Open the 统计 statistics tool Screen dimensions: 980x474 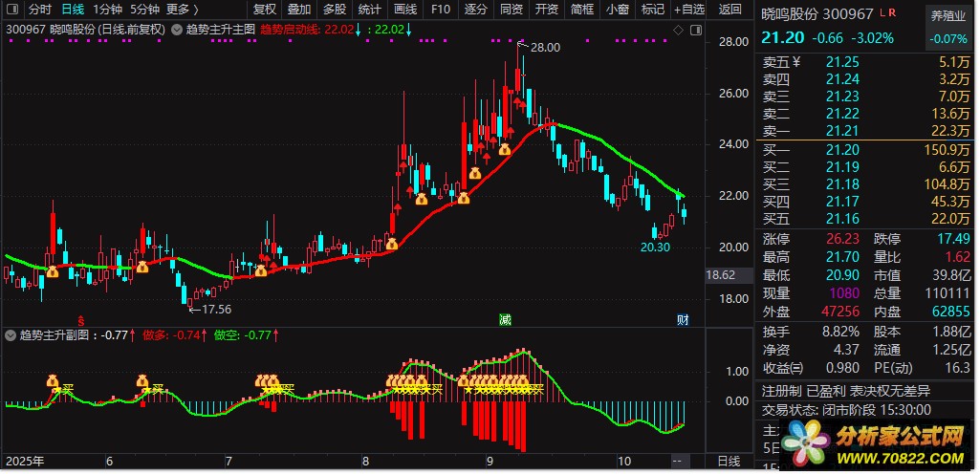369,10
